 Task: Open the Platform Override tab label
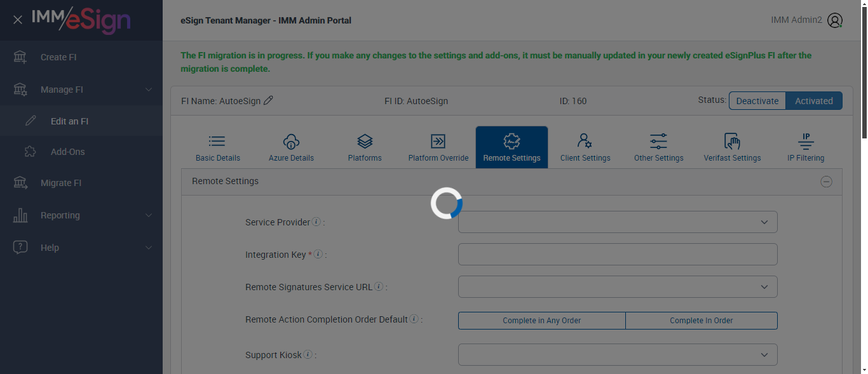coord(438,158)
